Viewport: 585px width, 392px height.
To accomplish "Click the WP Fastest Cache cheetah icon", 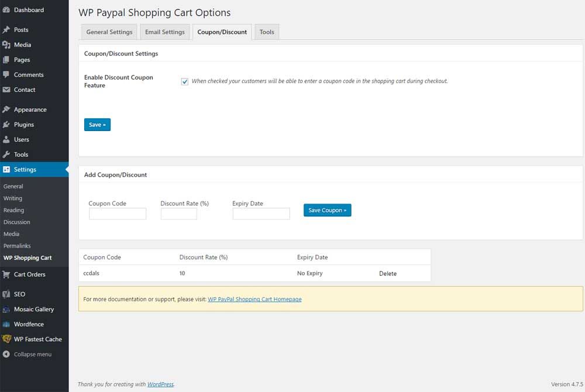I will pos(6,339).
